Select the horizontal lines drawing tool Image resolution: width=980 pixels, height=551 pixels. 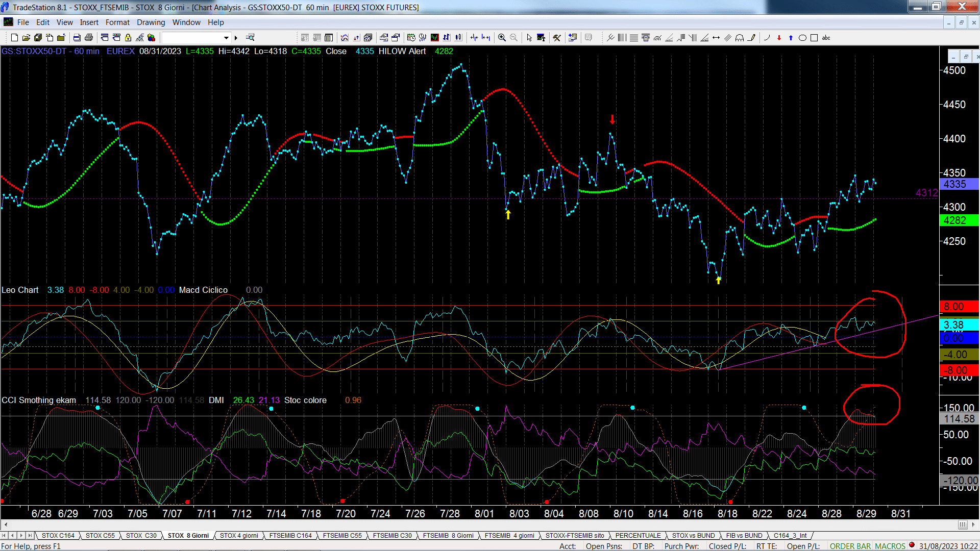tap(634, 38)
